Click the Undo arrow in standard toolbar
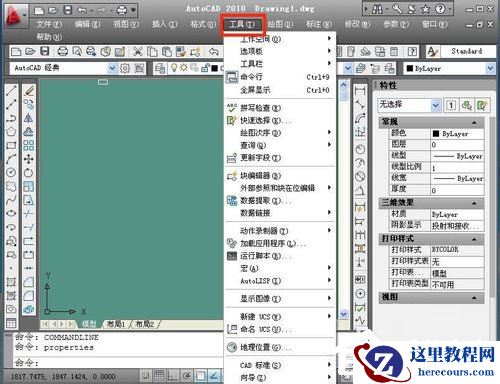The width and height of the screenshot is (500, 384). (214, 51)
